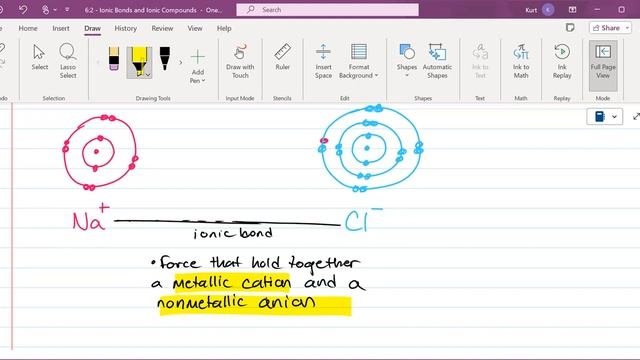Pick the black pen with purple eraser tip
The image size is (640, 360).
[x=114, y=59]
